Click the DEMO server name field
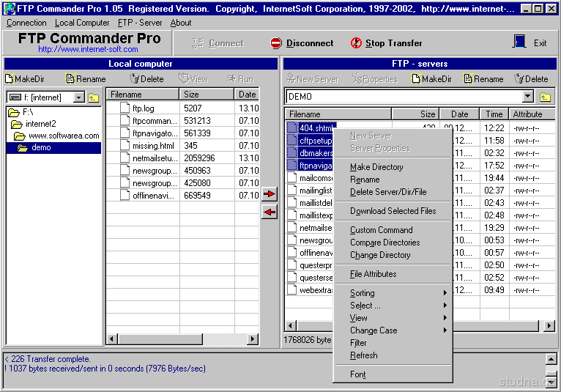 (x=404, y=96)
